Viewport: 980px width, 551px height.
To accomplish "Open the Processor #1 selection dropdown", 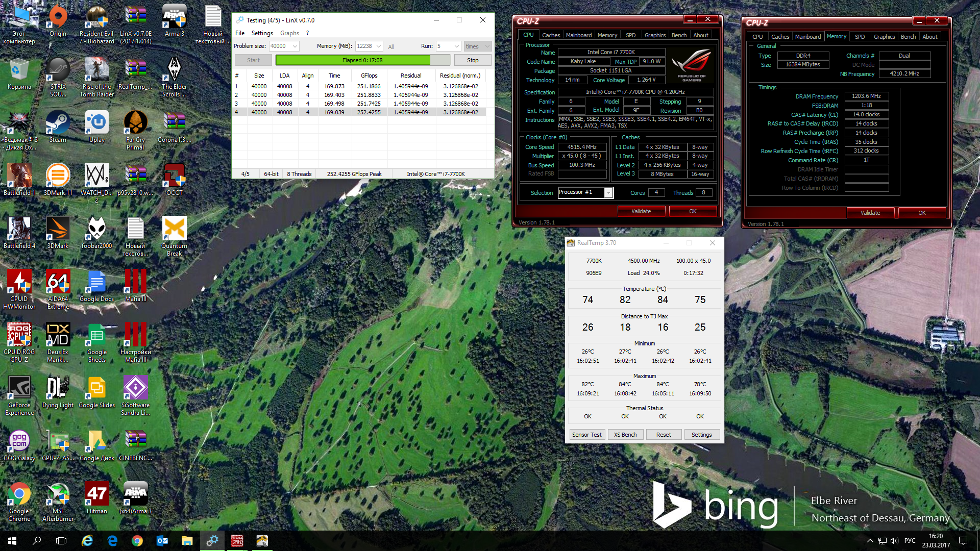I will pyautogui.click(x=608, y=193).
